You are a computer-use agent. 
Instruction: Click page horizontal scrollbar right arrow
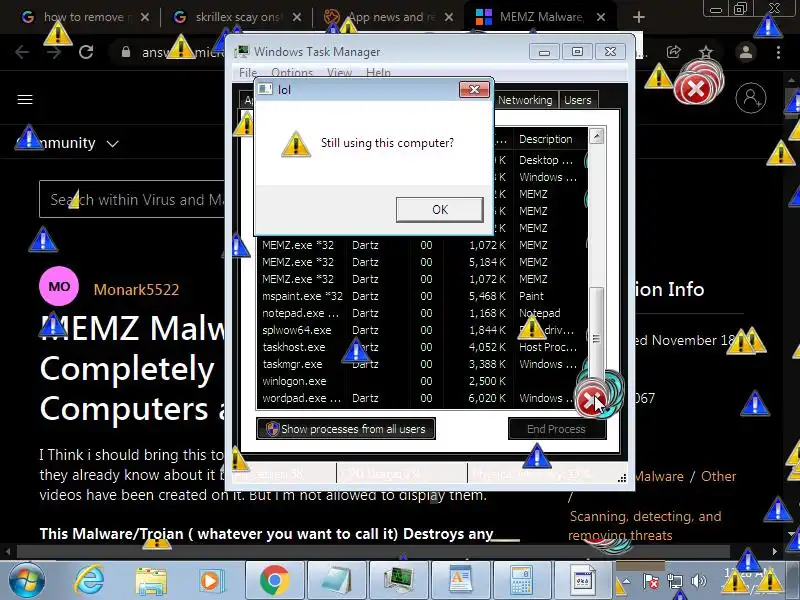pyautogui.click(x=775, y=552)
